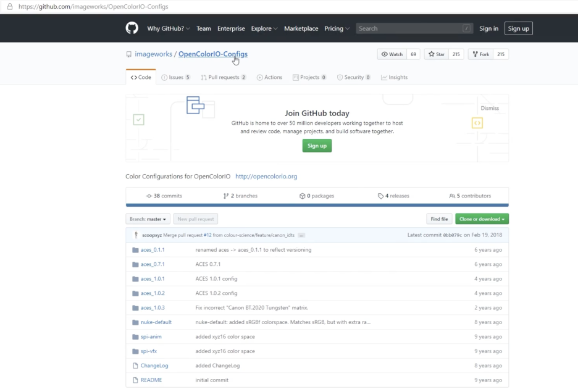
Task: Star the repository
Action: [437, 54]
